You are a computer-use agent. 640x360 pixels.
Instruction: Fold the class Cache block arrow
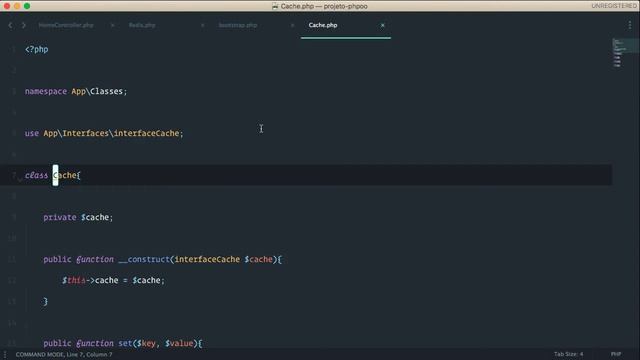click(x=20, y=179)
